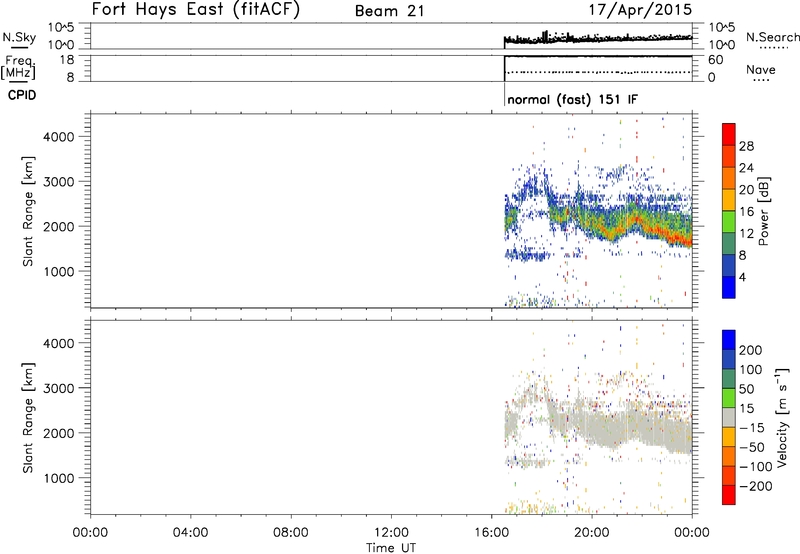Select the "18" MHz frequency tick
800x554 pixels.
(x=66, y=60)
